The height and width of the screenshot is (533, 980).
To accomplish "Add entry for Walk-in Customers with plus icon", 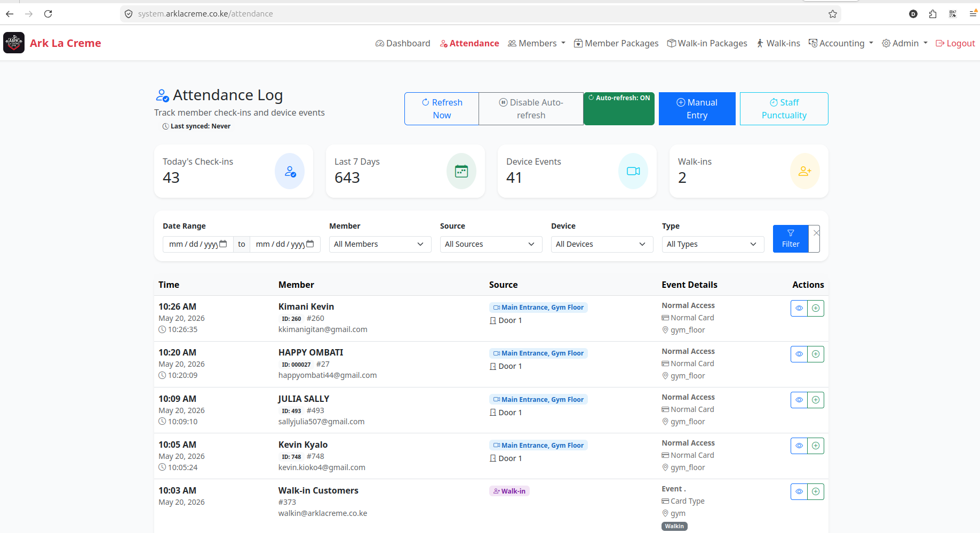I will 816,491.
